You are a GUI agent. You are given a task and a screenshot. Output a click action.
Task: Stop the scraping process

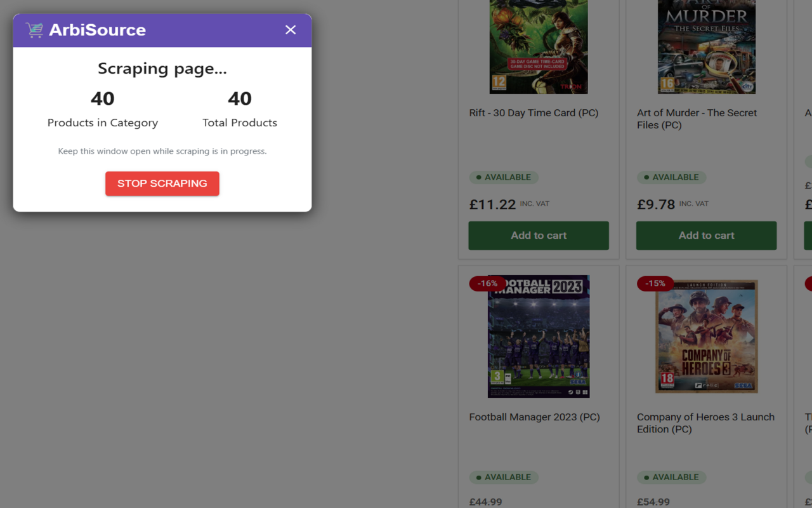coord(162,184)
